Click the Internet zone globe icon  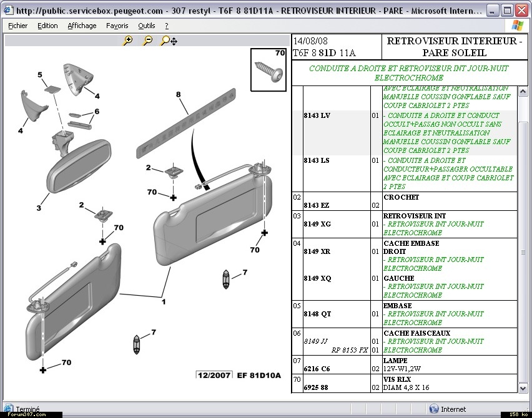click(434, 409)
